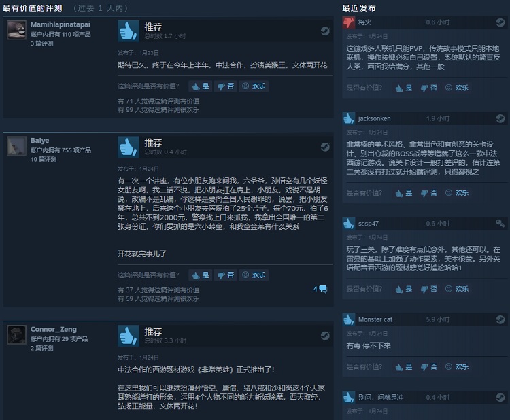Open the comments bubble on Balye's review
This screenshot has width=510, height=420.
coord(320,289)
